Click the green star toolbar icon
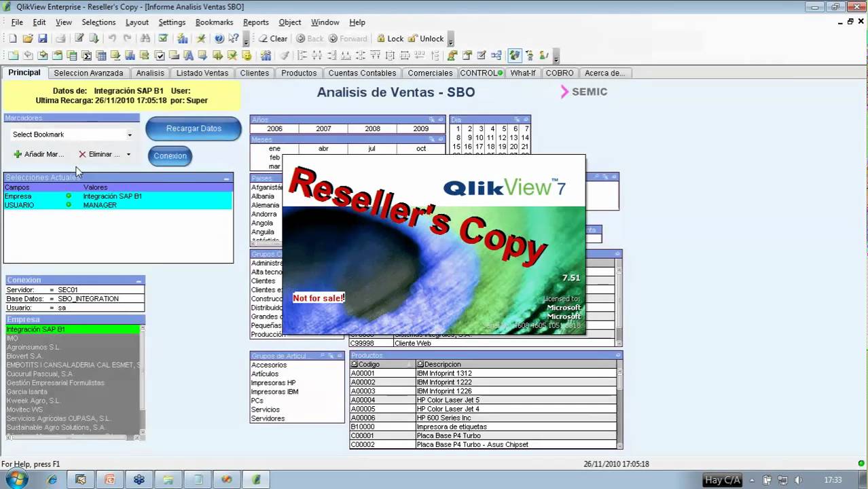 (201, 39)
